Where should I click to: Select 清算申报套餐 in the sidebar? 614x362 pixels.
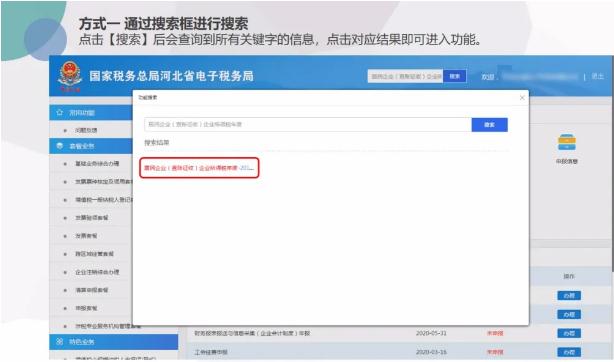pyautogui.click(x=92, y=290)
